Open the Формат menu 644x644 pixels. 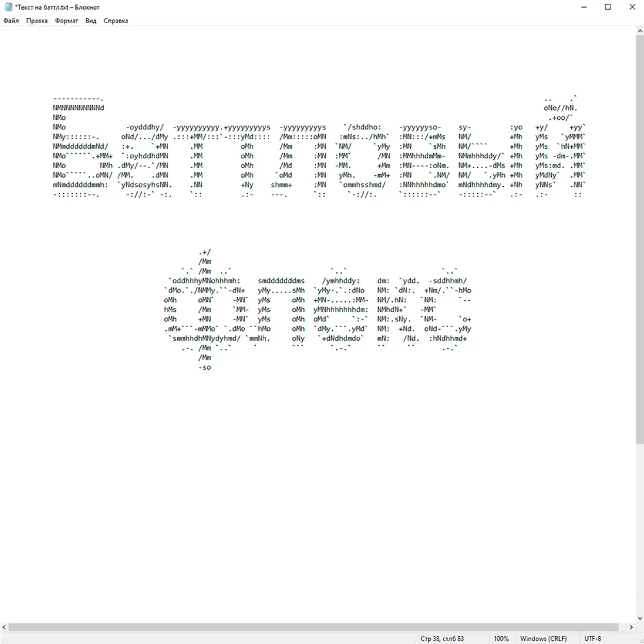pos(66,21)
